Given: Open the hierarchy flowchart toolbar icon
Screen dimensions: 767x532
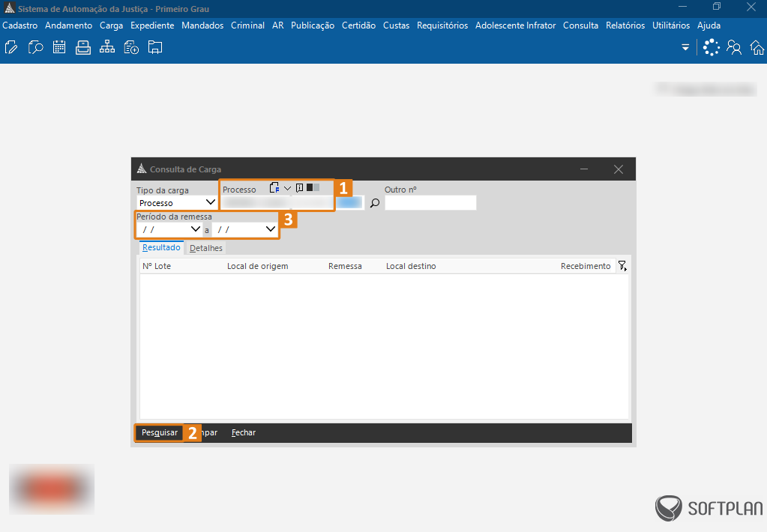Looking at the screenshot, I should tap(107, 48).
